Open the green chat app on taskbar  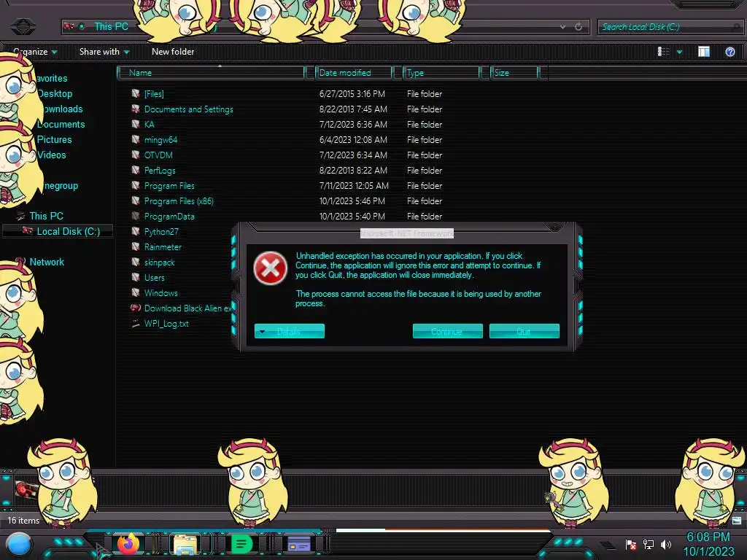click(241, 544)
